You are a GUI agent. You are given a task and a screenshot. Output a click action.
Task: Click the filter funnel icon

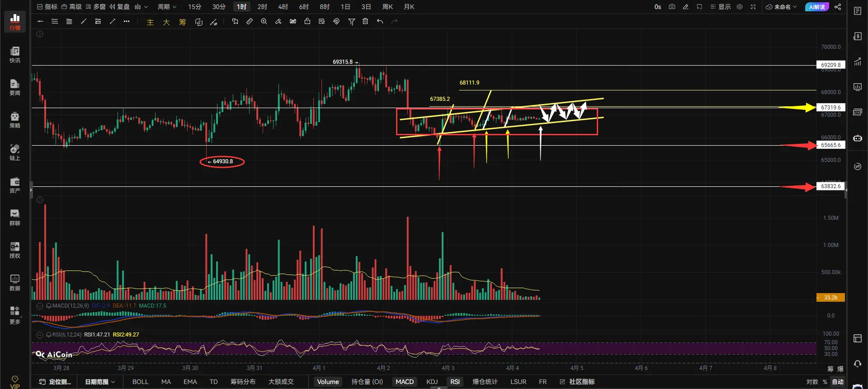tap(351, 21)
